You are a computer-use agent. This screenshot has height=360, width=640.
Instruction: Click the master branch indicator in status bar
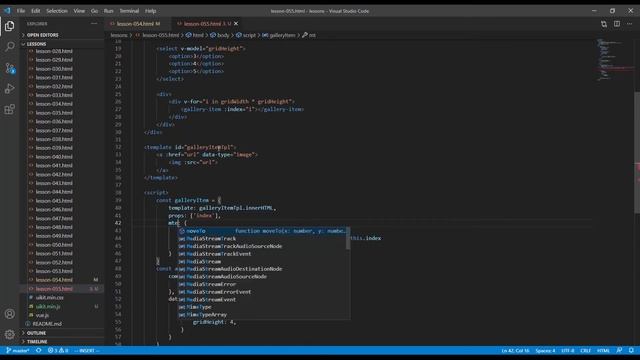point(18,351)
